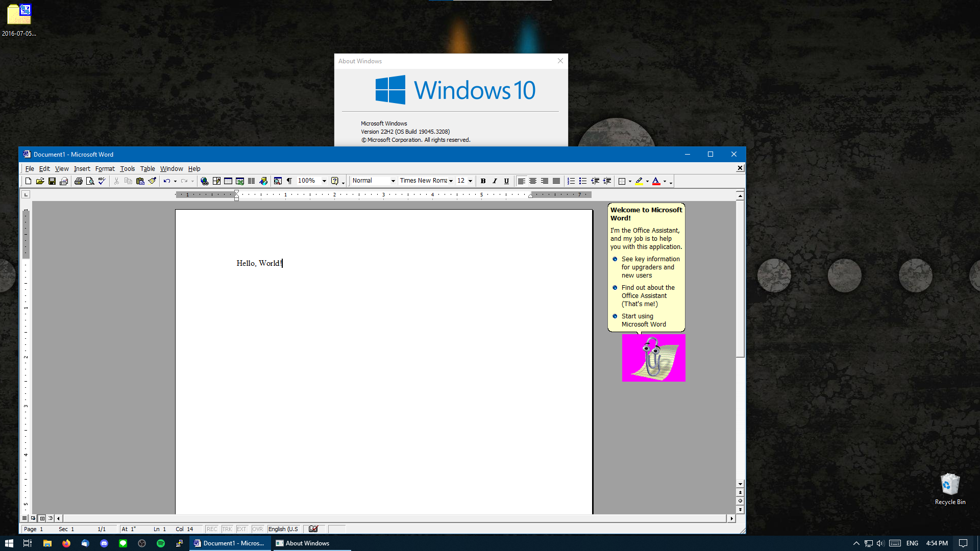980x551 pixels.
Task: Apply numbered list formatting
Action: (x=571, y=181)
